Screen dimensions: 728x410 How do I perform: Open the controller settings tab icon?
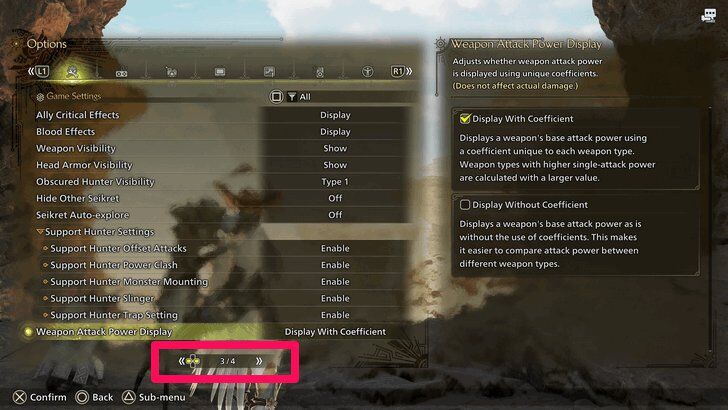click(121, 73)
